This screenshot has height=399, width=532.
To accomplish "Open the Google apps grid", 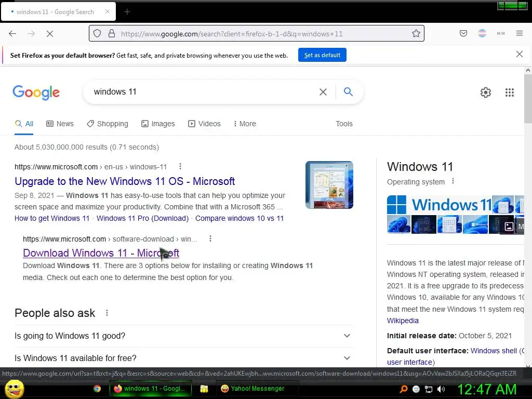I will [510, 92].
